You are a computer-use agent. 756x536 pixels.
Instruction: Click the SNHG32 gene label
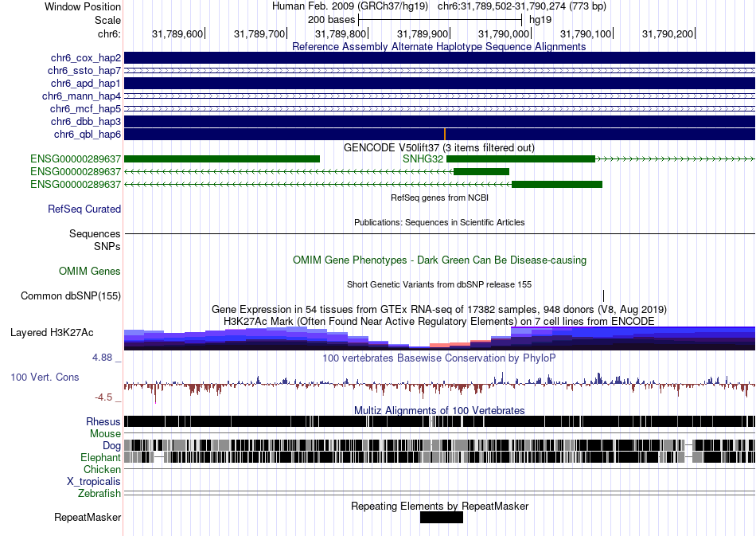click(423, 158)
